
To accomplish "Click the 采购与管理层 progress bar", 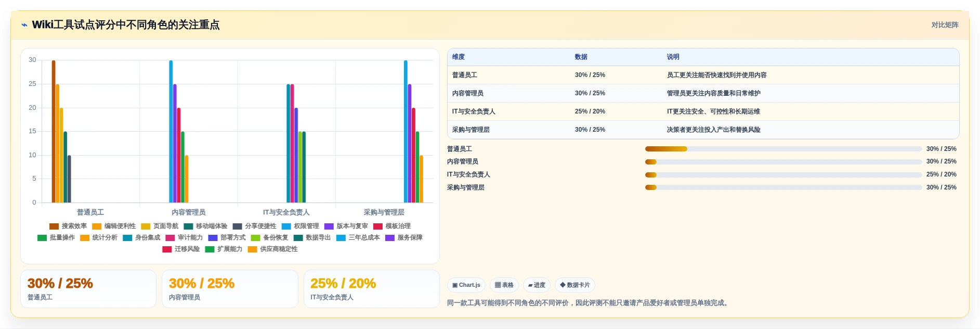I will click(x=783, y=187).
